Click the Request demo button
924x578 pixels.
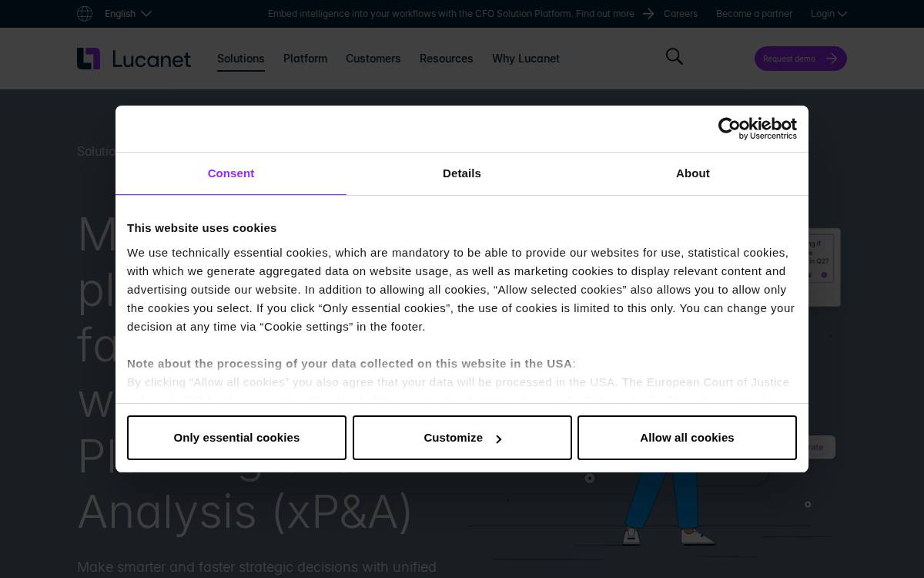click(800, 59)
